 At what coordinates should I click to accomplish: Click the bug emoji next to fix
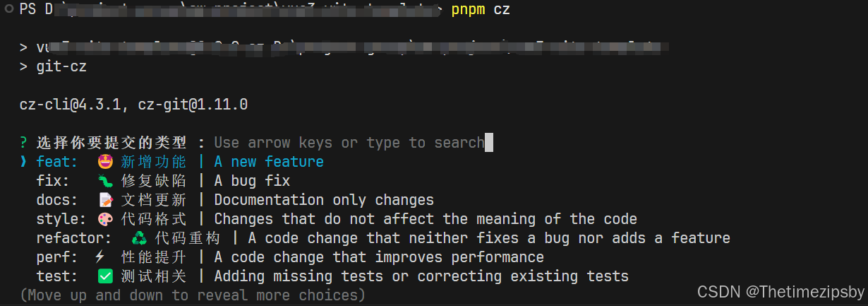pyautogui.click(x=106, y=181)
